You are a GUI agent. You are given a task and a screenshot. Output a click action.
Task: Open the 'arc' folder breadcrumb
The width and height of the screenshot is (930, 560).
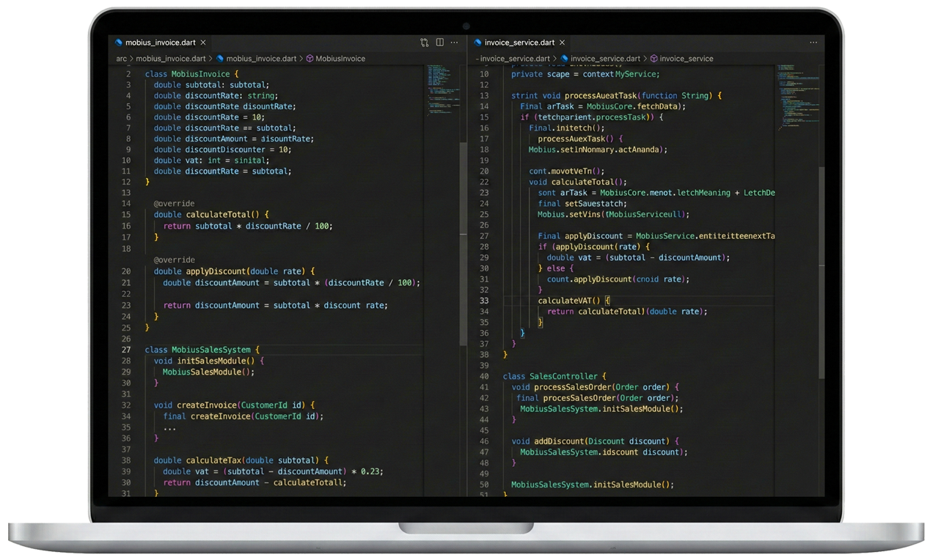coord(121,59)
